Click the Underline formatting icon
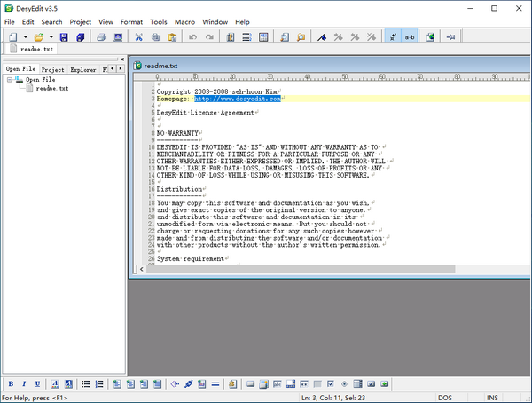Viewport: 532px width, 403px height. [38, 383]
